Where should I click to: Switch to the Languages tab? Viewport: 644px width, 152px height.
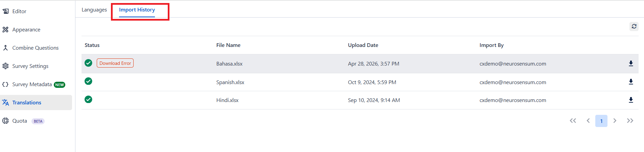94,10
